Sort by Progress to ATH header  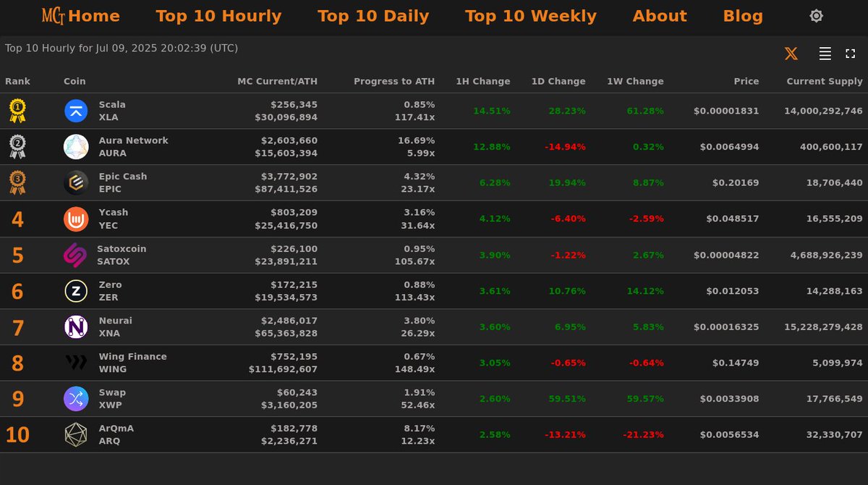pyautogui.click(x=394, y=82)
